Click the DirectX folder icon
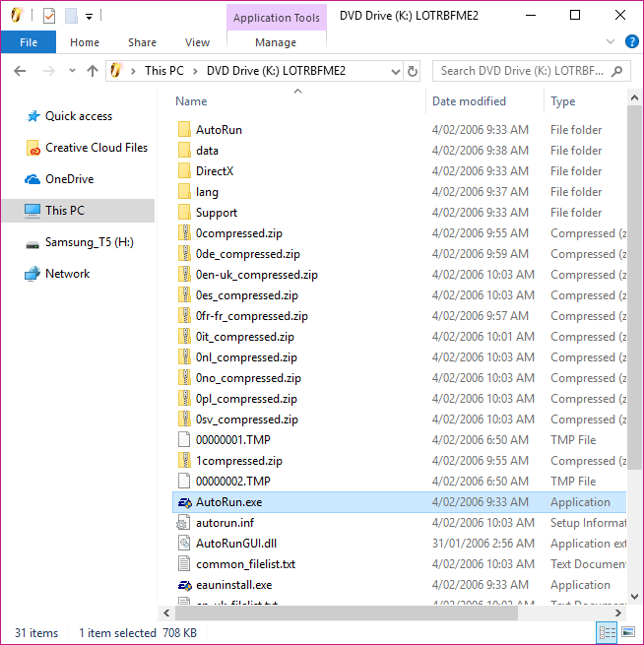Viewport: 644px width, 645px height. (x=184, y=170)
